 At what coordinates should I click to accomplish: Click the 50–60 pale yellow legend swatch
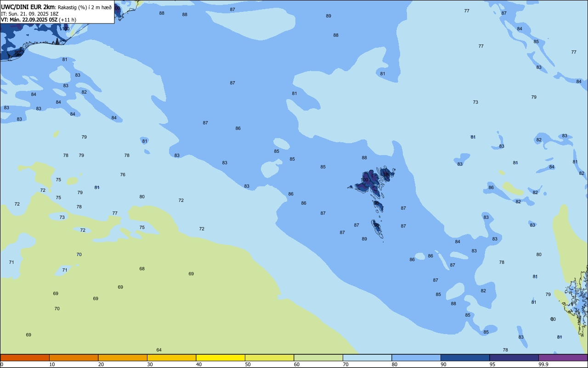coord(269,357)
